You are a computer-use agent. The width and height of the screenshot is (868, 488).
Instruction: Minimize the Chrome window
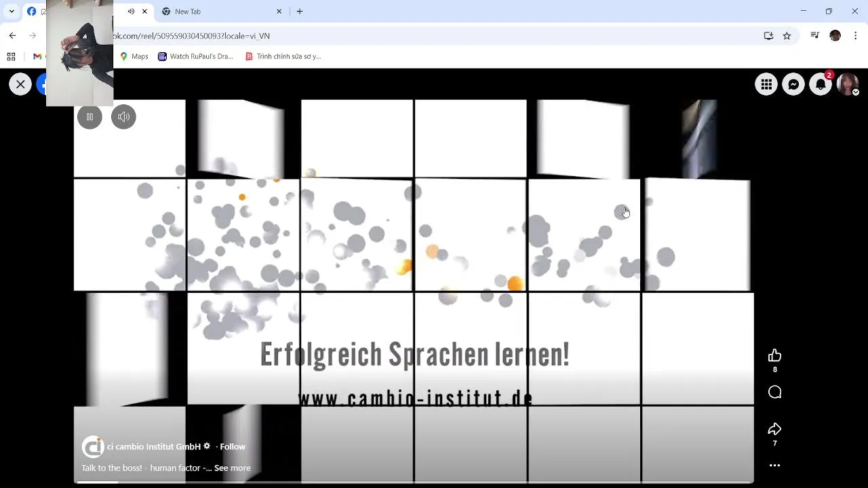[804, 11]
